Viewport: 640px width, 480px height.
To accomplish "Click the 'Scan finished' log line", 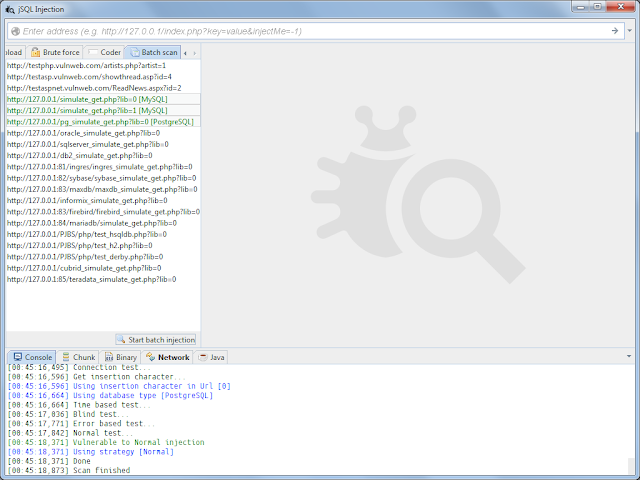I will click(x=69, y=470).
